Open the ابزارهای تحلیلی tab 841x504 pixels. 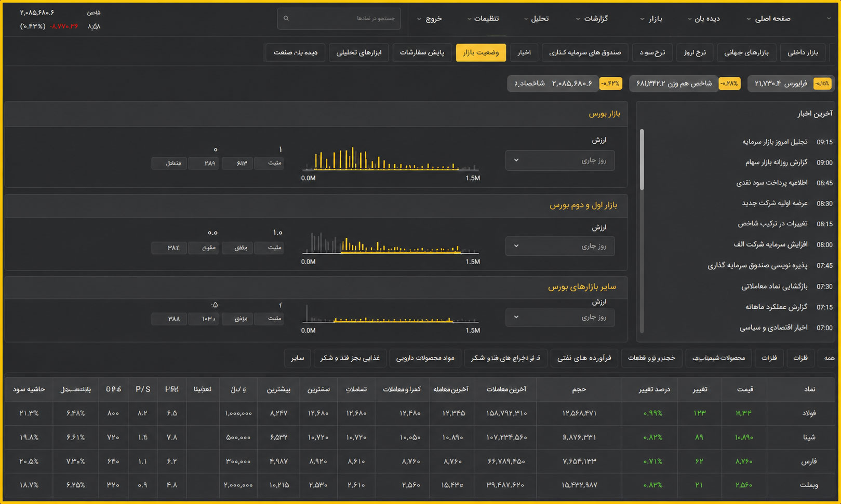point(359,52)
